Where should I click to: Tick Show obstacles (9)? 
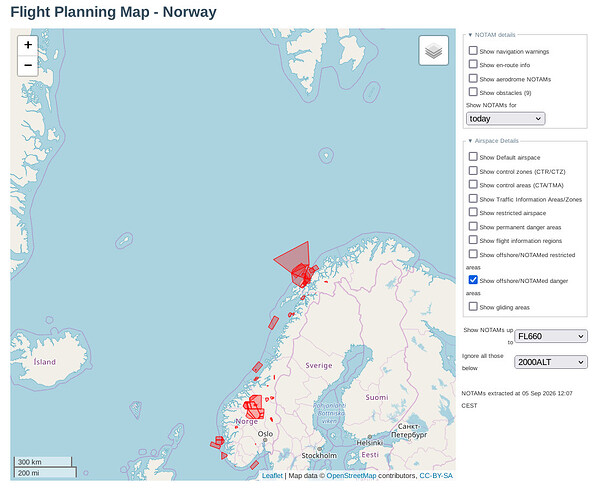point(473,92)
